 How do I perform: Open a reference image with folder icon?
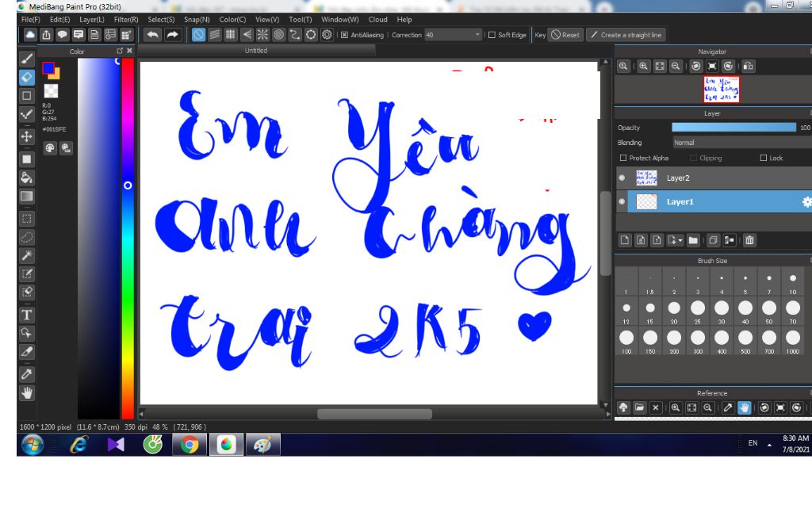coord(640,407)
